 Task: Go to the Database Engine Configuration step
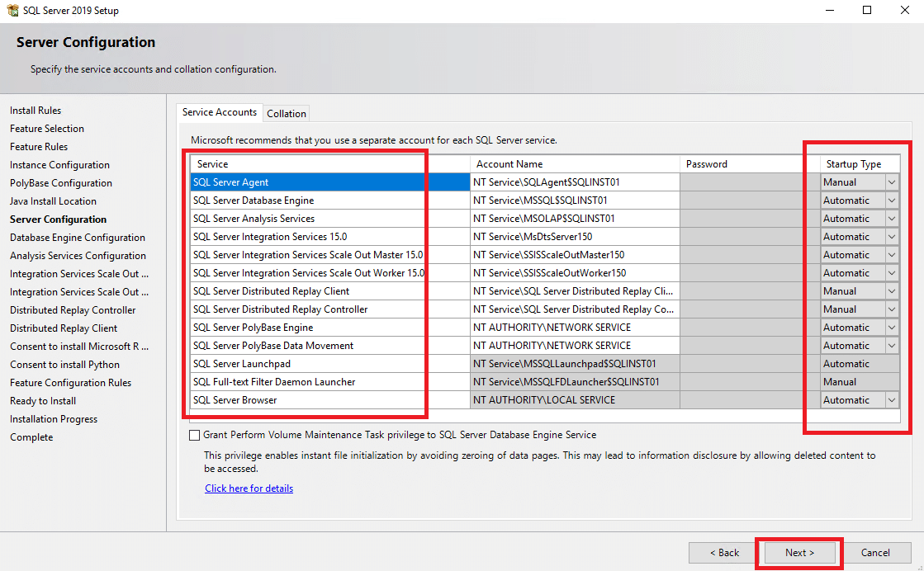[77, 238]
